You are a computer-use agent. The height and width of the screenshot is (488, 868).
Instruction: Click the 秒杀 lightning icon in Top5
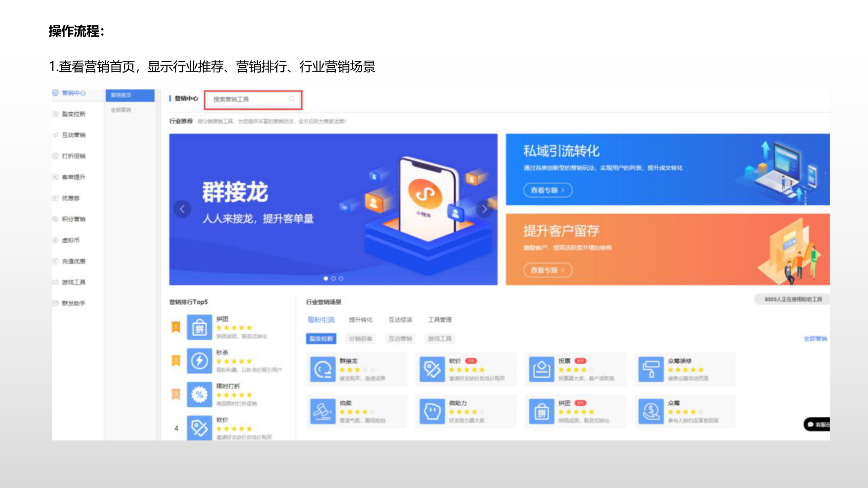(199, 361)
